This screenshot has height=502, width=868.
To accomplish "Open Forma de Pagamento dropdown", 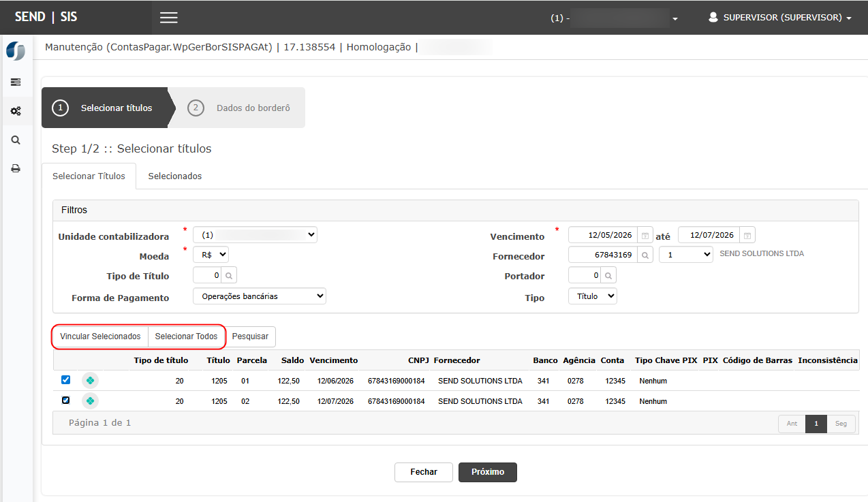I will click(x=260, y=296).
